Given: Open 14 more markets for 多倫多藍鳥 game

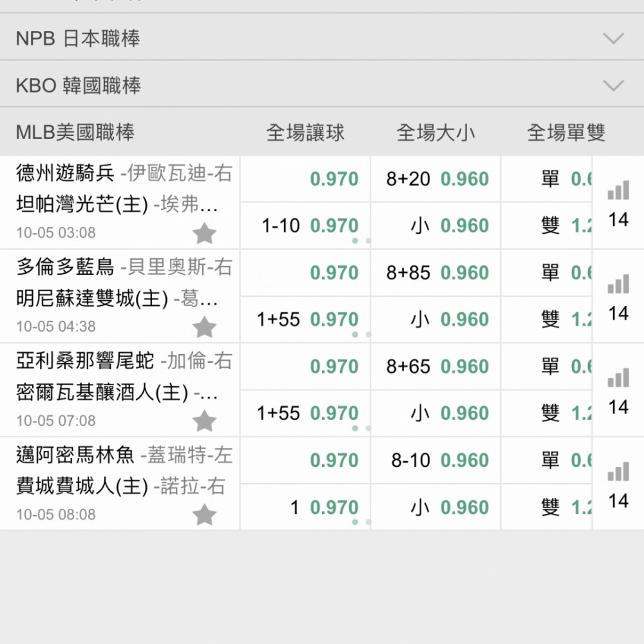Looking at the screenshot, I should click(x=618, y=314).
